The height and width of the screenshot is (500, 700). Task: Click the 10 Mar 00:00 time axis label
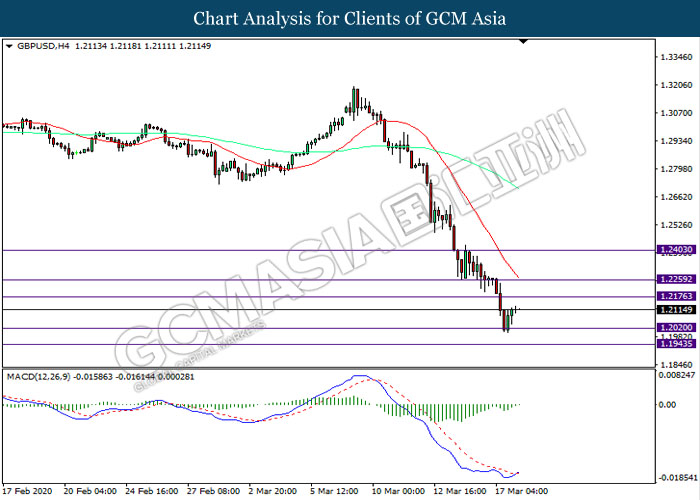(398, 491)
